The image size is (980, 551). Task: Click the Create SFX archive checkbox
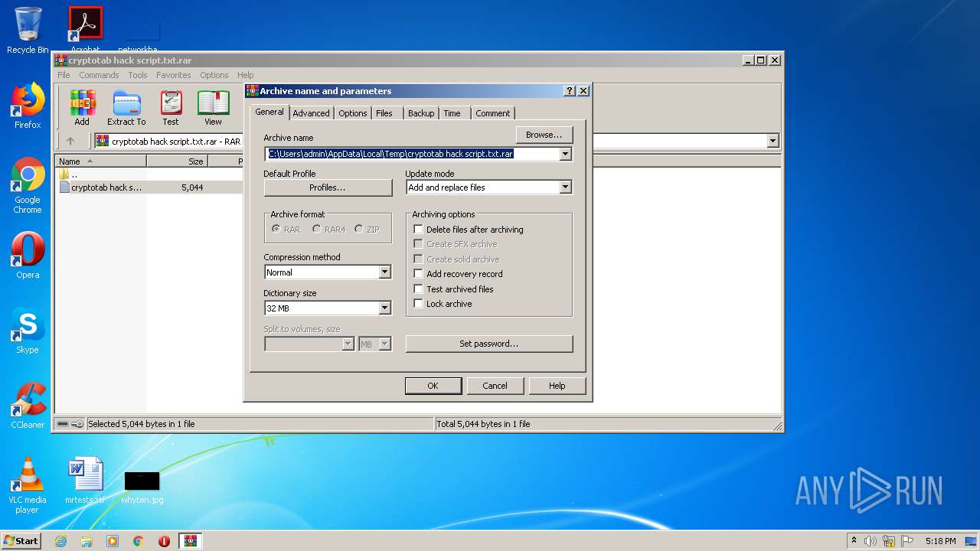418,244
